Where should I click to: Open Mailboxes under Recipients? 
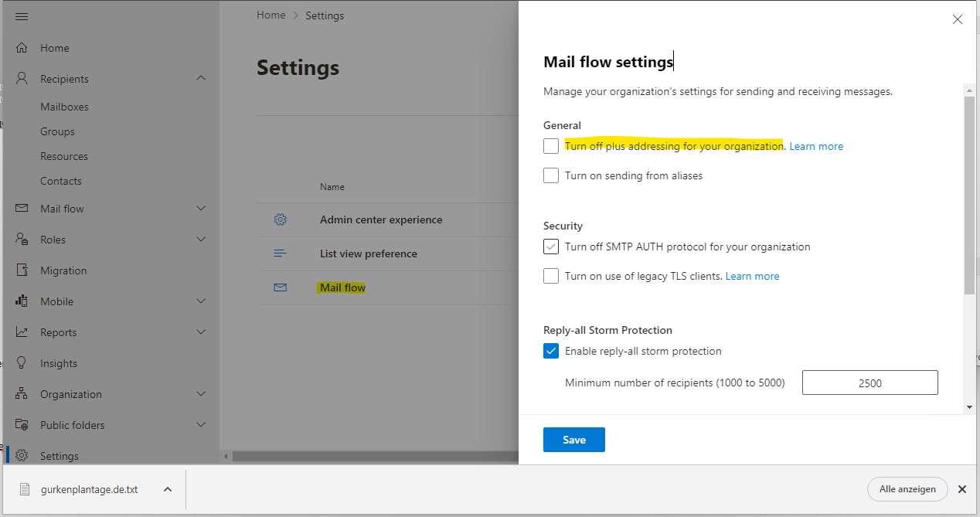(x=64, y=107)
